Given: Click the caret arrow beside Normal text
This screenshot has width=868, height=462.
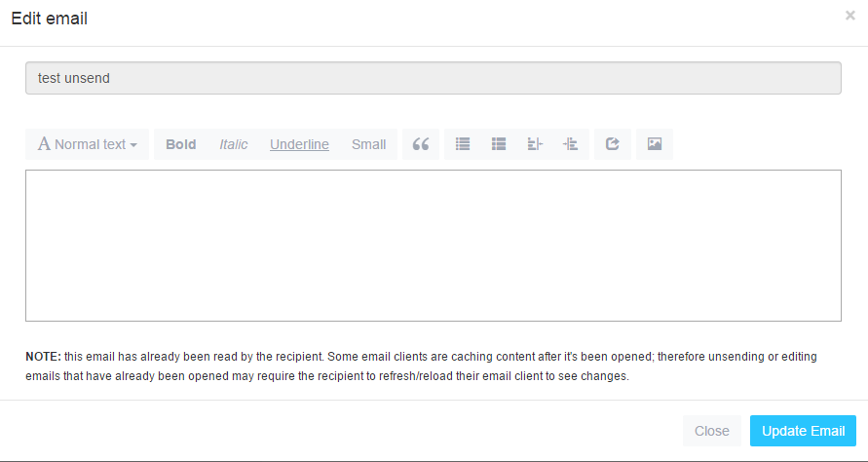Looking at the screenshot, I should tap(133, 145).
